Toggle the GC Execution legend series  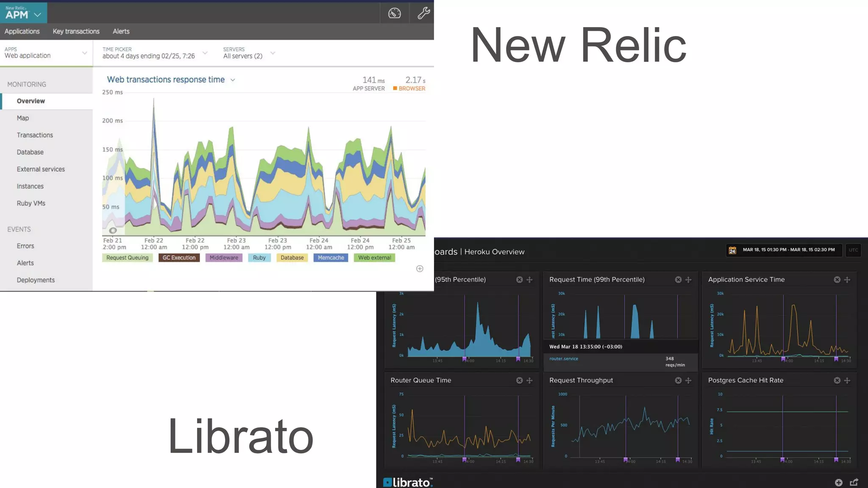tap(179, 258)
